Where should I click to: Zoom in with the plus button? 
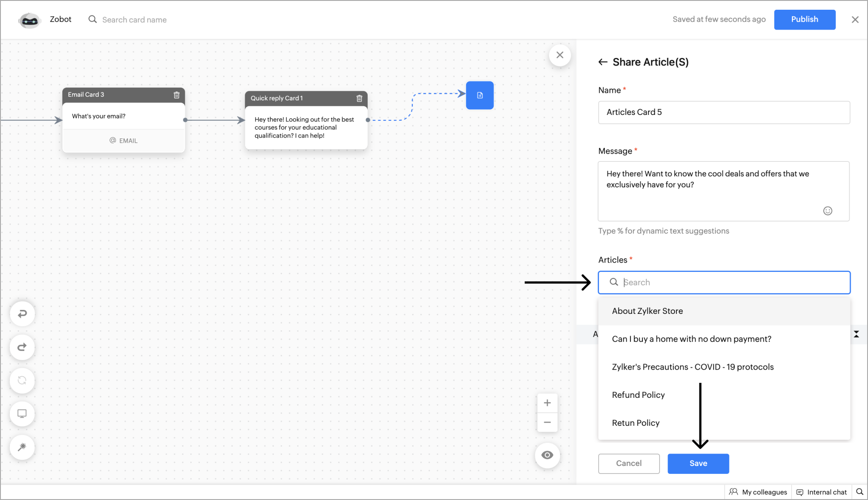[547, 403]
